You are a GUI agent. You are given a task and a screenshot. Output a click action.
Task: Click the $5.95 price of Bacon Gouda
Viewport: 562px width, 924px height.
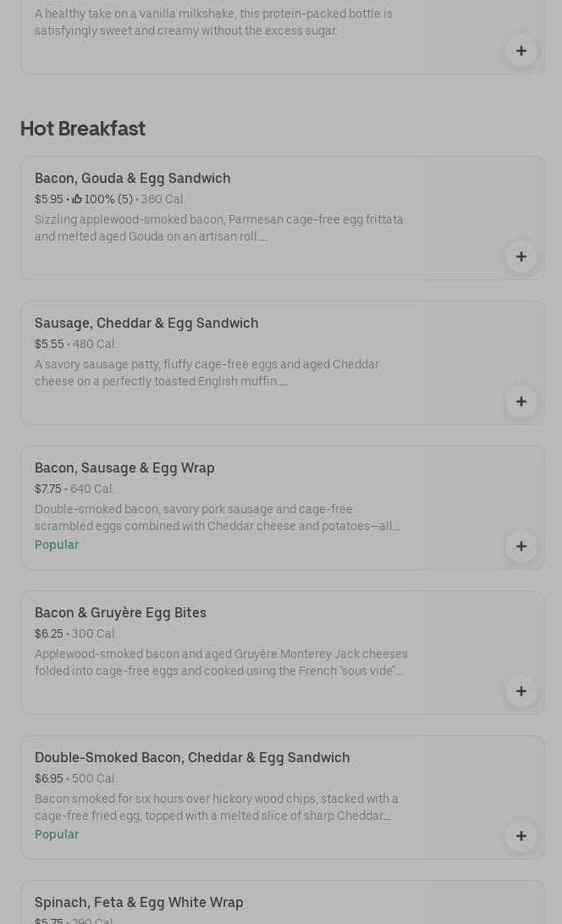[x=48, y=199]
